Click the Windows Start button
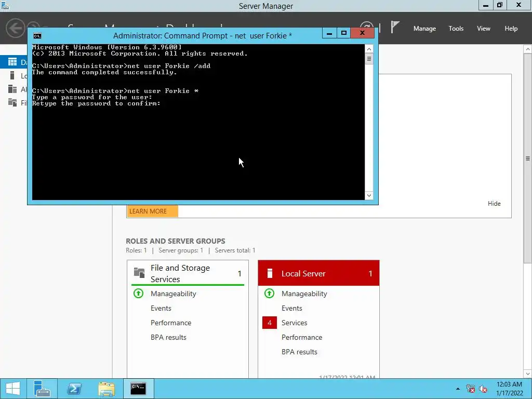The width and height of the screenshot is (532, 399). (13, 389)
